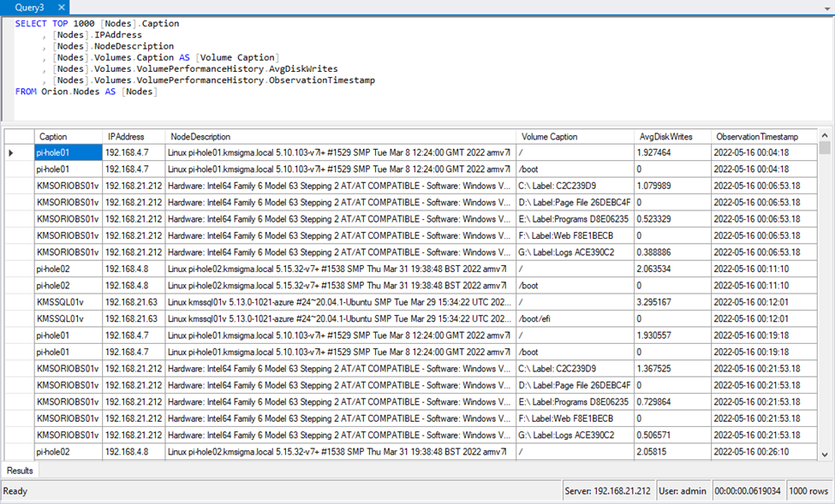835x504 pixels.
Task: Click AvgDiskWrites value 0.523329
Action: 672,219
